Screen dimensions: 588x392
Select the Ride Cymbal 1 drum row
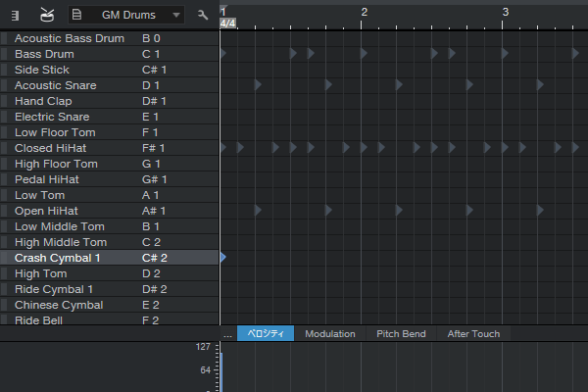[54, 289]
